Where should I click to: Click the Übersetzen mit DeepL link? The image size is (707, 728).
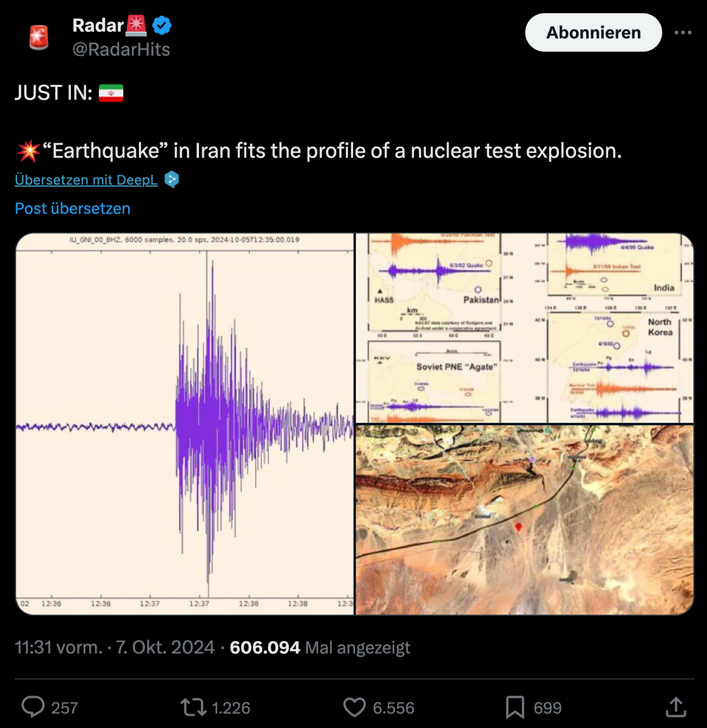tap(86, 180)
